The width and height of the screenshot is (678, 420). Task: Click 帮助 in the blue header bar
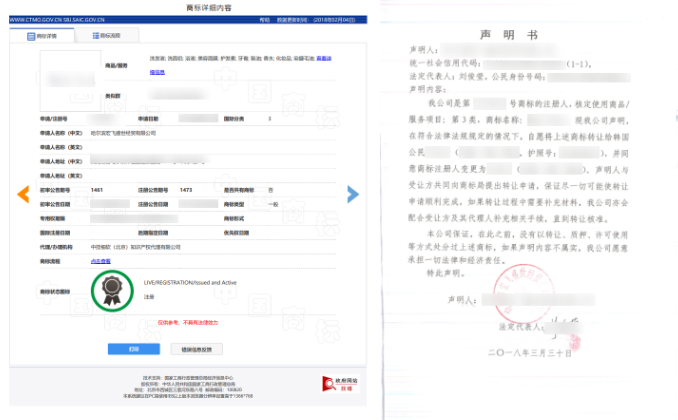click(265, 20)
